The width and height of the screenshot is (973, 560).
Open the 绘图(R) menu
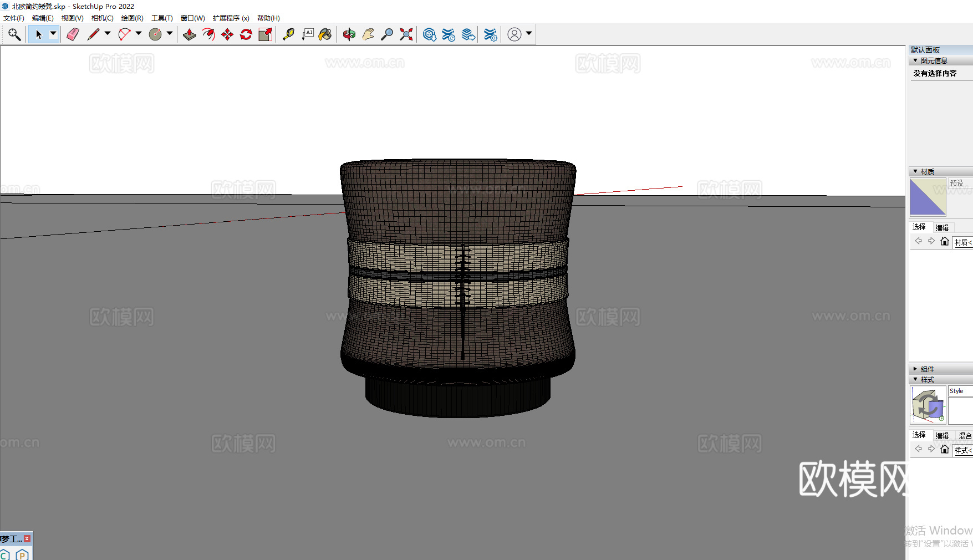[x=132, y=18]
